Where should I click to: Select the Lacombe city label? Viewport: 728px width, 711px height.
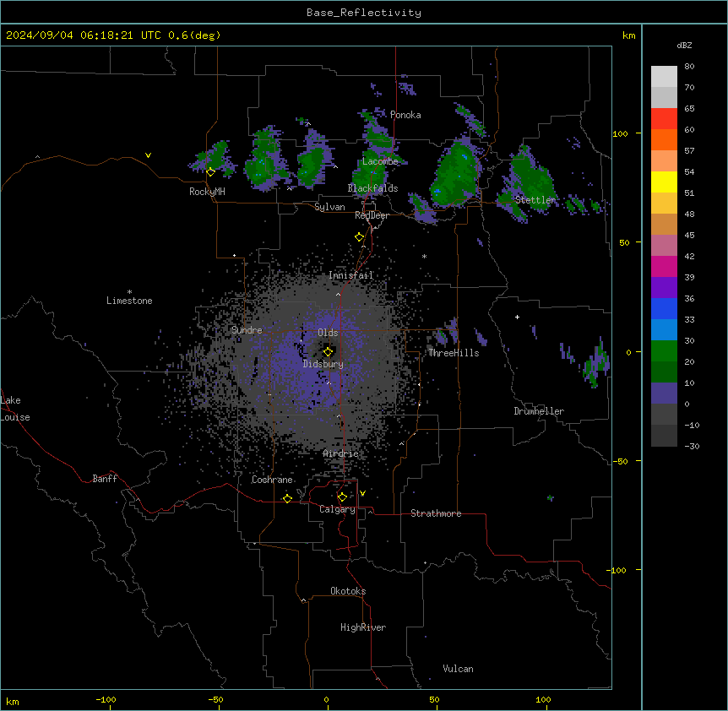point(380,161)
